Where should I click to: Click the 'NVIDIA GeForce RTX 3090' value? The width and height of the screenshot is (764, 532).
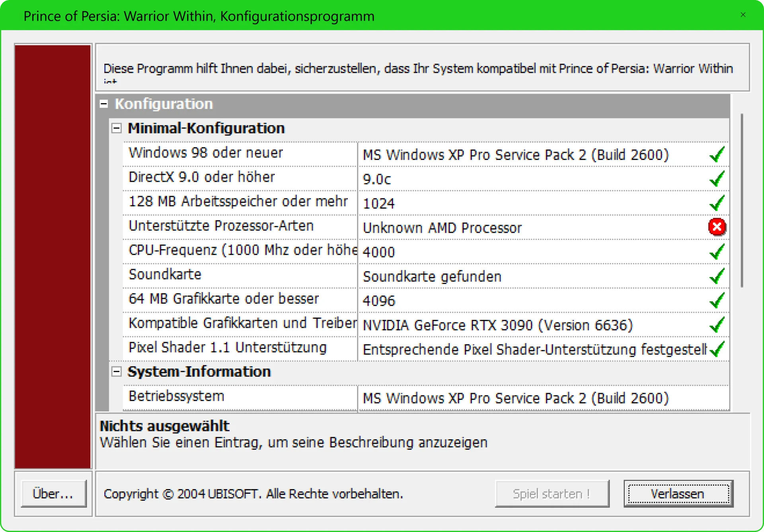498,325
